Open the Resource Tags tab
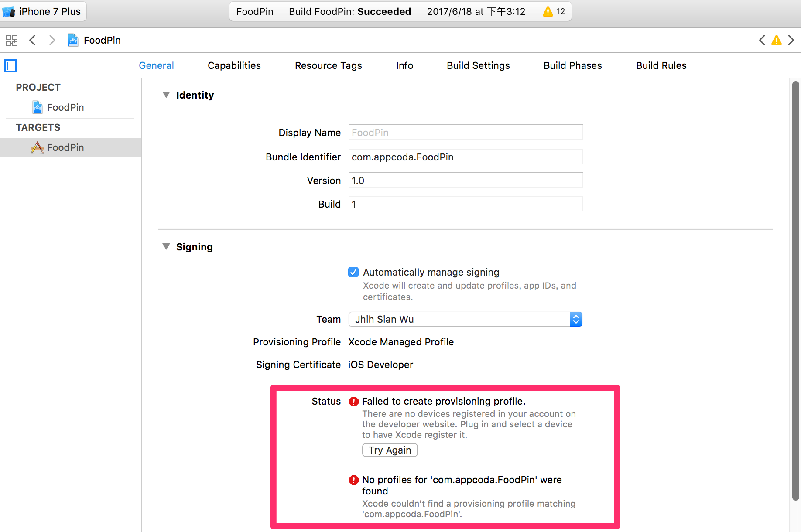Screen dimensions: 801x532 (x=329, y=65)
